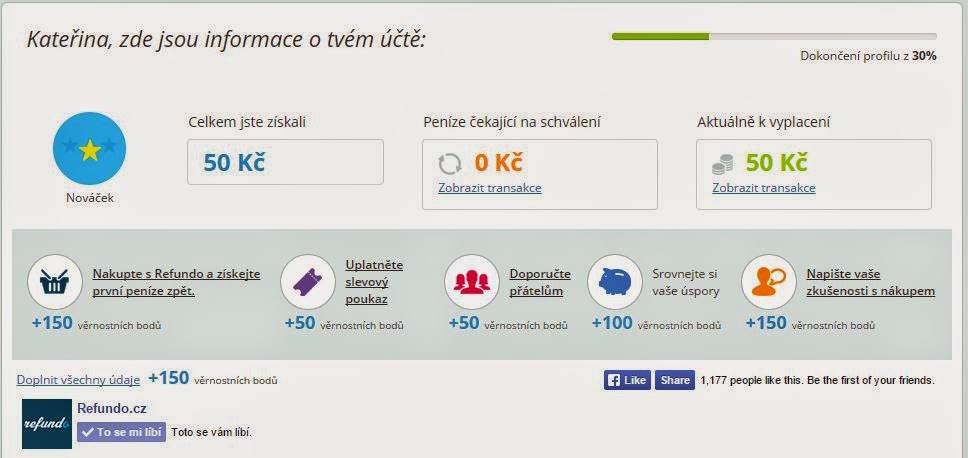Click the purple discount voucher icon
Screen dimensions: 968x458
[307, 282]
